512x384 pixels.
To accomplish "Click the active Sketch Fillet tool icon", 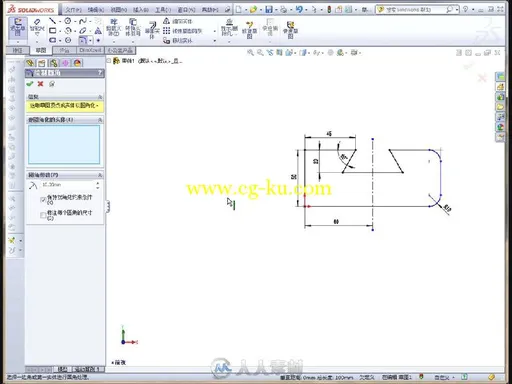I will pyautogui.click(x=83, y=40).
